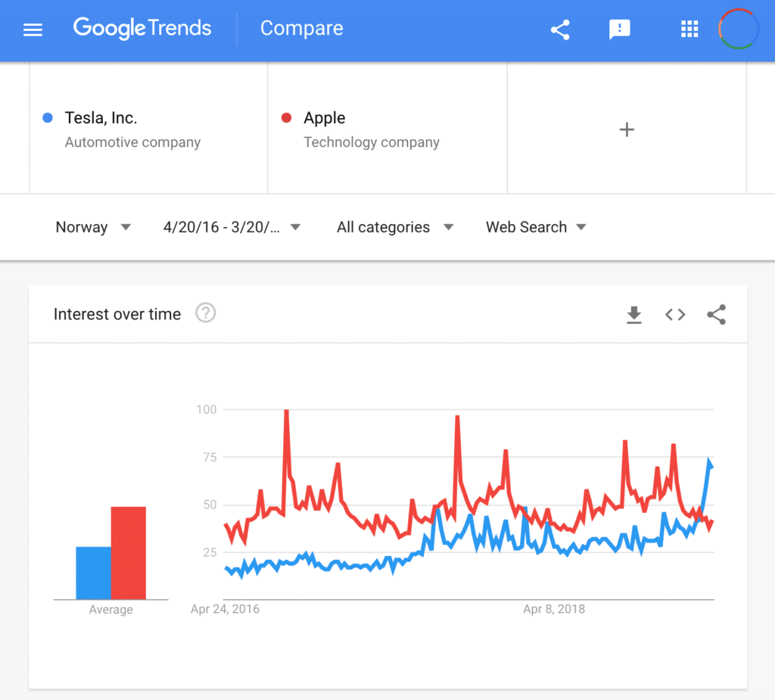The height and width of the screenshot is (700, 775).
Task: Click the red Apple color dot
Action: (x=288, y=117)
